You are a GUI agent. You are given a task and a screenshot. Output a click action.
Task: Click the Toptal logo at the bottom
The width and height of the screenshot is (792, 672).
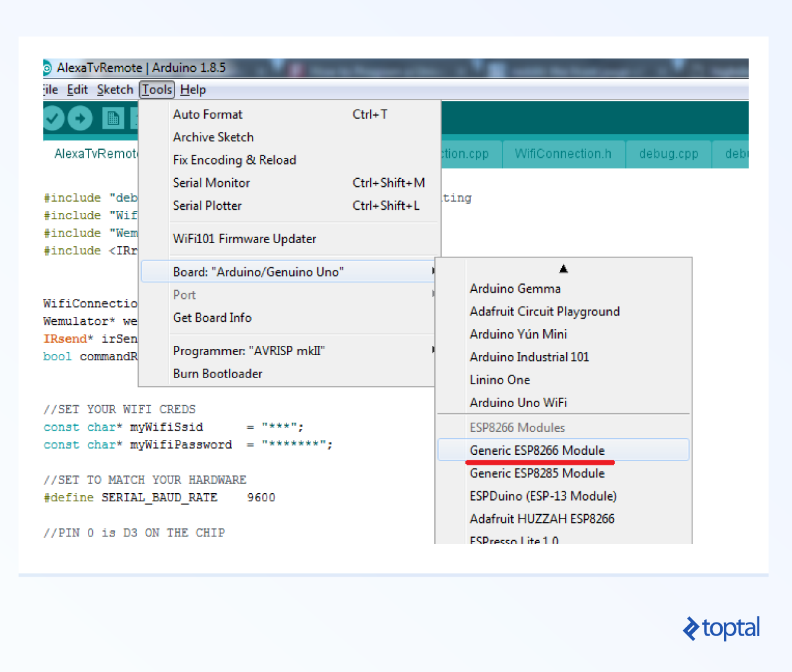[x=721, y=629]
